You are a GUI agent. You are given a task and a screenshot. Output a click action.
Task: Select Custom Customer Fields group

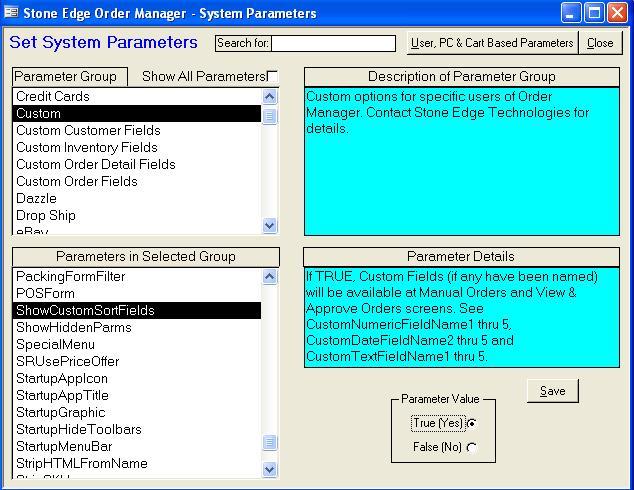pos(137,130)
